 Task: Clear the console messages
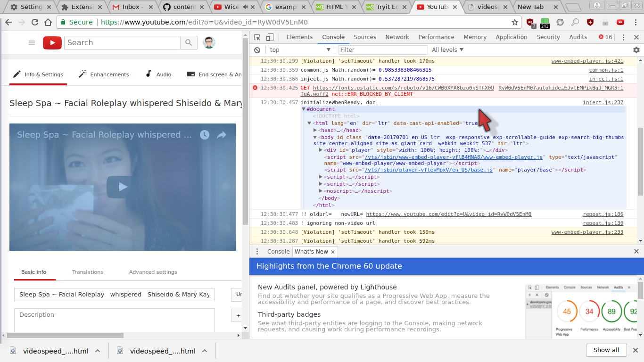(x=257, y=49)
